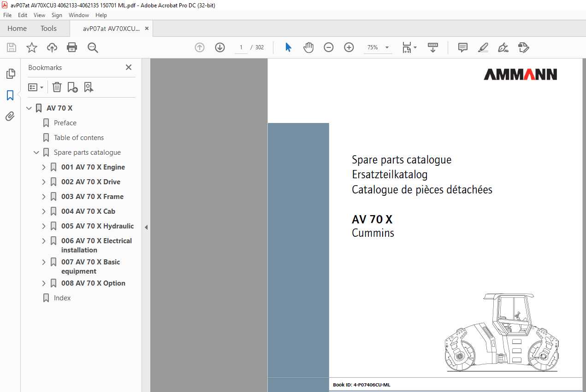The image size is (586, 392).
Task: Toggle the Bookmarks panel icon
Action: pyautogui.click(x=10, y=95)
